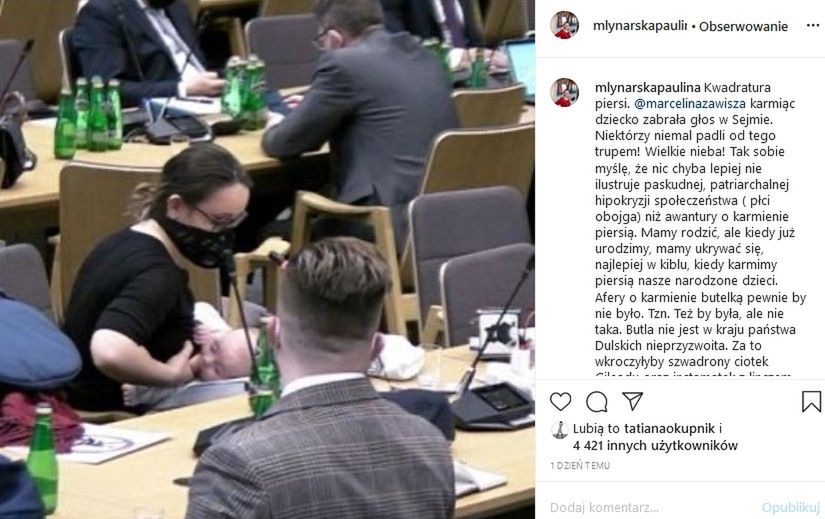Click the avatar beside the caption
The height and width of the screenshot is (519, 825).
tap(564, 93)
